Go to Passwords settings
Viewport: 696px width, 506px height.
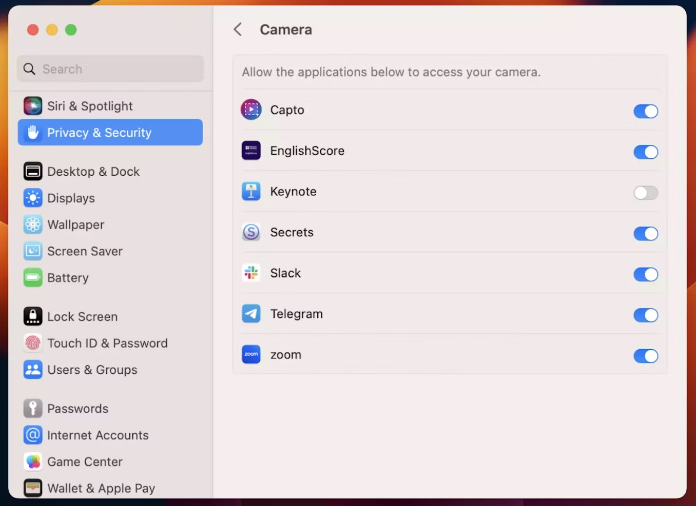point(110,408)
